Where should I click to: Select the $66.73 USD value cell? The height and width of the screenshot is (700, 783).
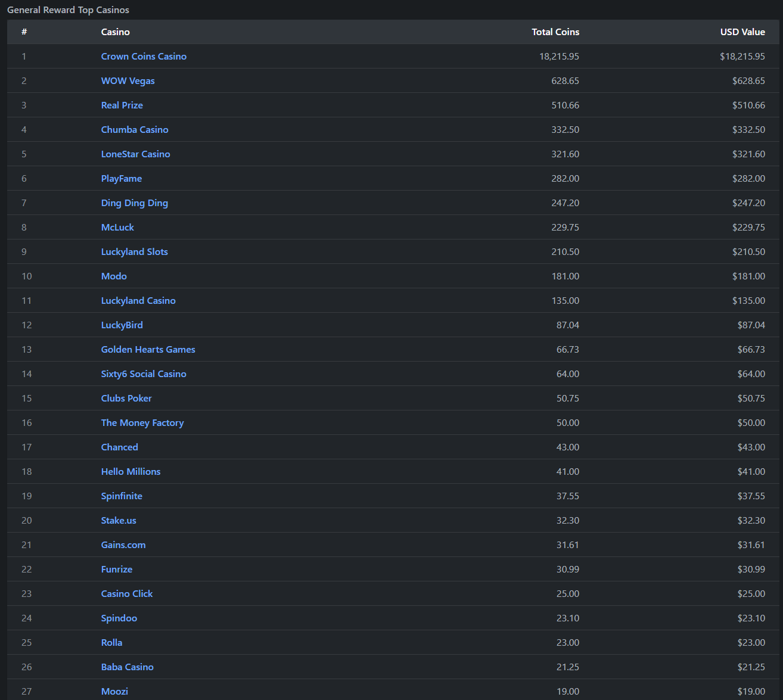point(751,349)
